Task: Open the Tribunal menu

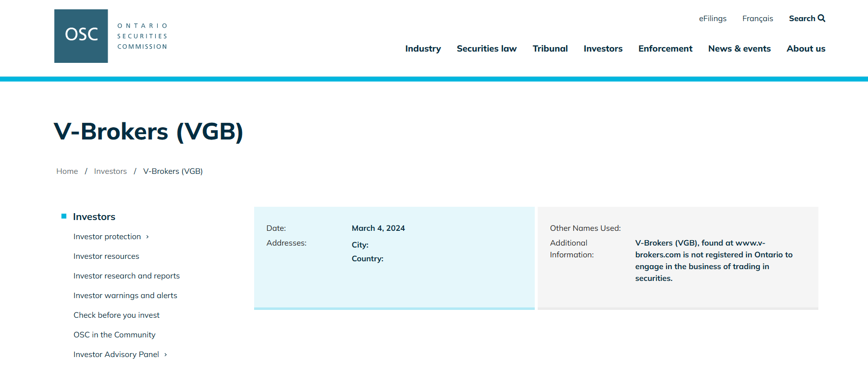Action: point(550,49)
